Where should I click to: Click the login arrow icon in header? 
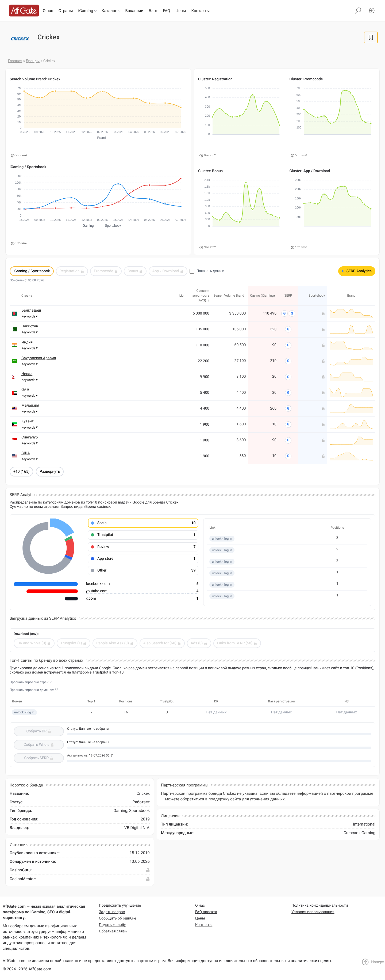pyautogui.click(x=371, y=11)
